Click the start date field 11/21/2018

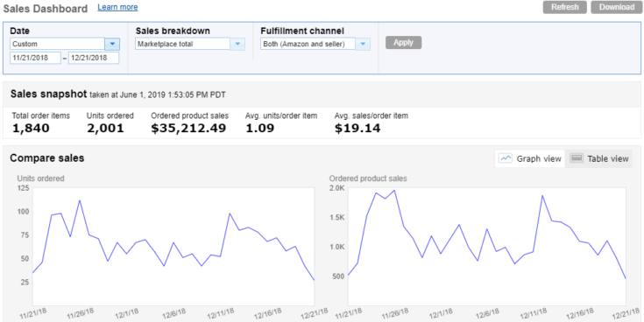[35, 58]
